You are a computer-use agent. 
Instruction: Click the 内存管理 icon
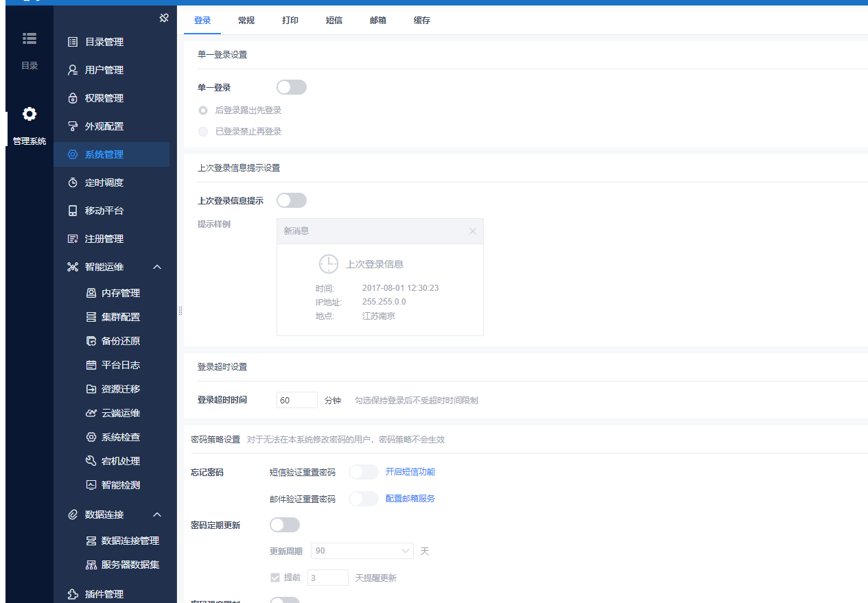pyautogui.click(x=91, y=293)
